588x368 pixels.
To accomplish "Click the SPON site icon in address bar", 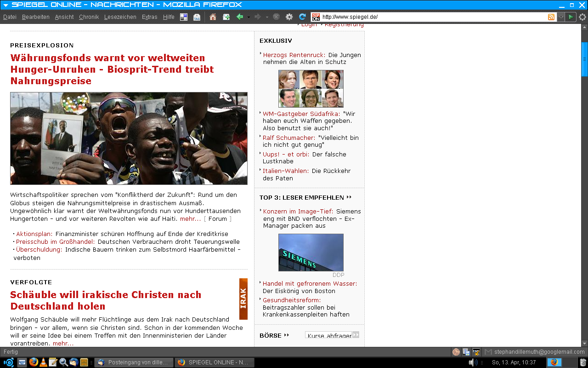I will (x=316, y=17).
